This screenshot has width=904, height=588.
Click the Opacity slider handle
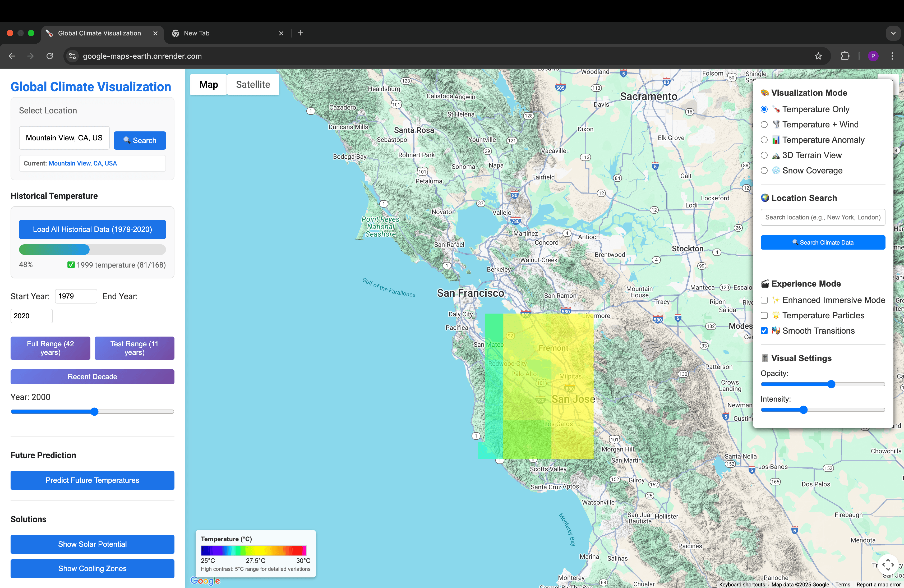point(831,384)
